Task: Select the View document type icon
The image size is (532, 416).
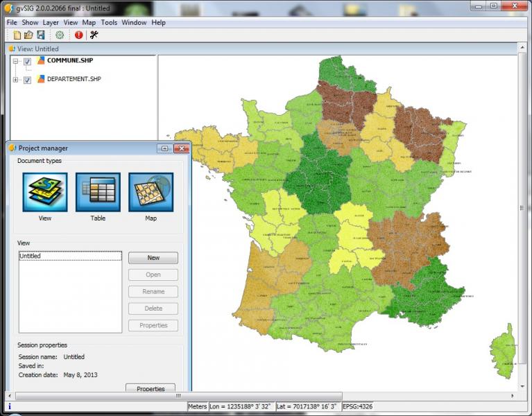Action: coord(45,192)
